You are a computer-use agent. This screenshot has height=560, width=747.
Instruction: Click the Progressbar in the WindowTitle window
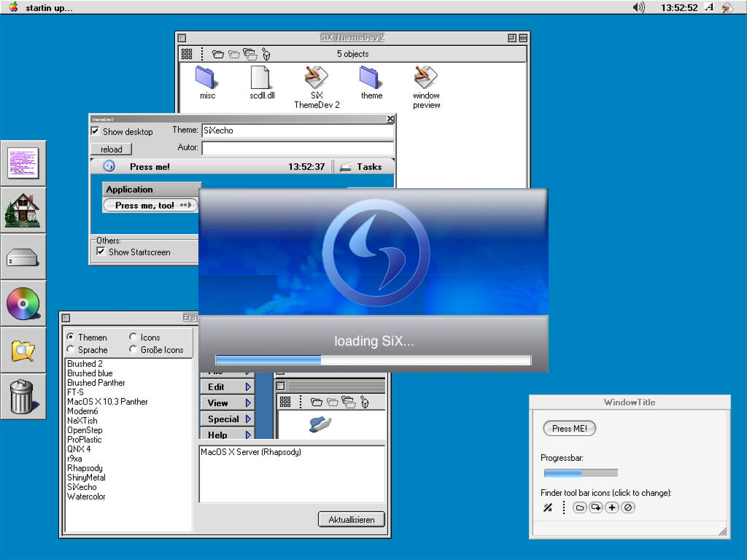(x=581, y=472)
